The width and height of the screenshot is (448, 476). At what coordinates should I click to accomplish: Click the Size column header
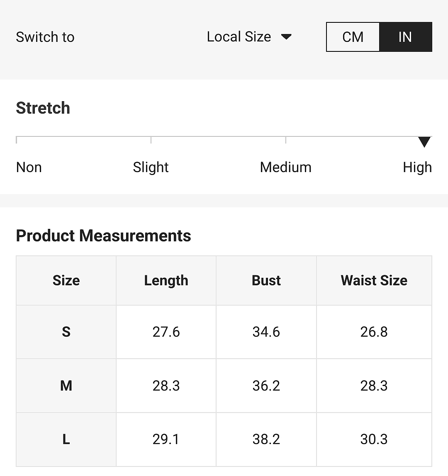(x=66, y=280)
